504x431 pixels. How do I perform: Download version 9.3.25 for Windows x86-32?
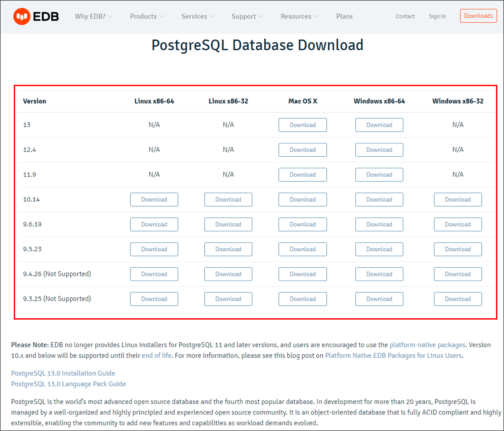458,299
